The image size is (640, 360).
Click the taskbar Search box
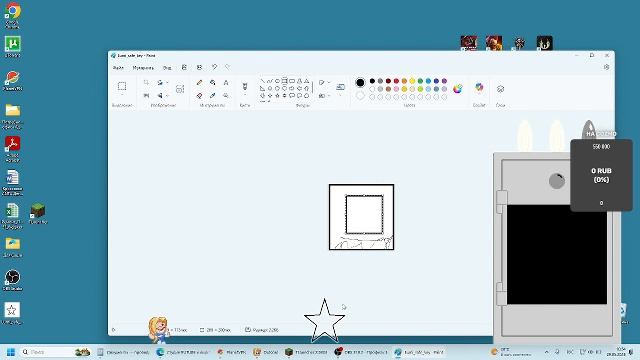coord(56,352)
